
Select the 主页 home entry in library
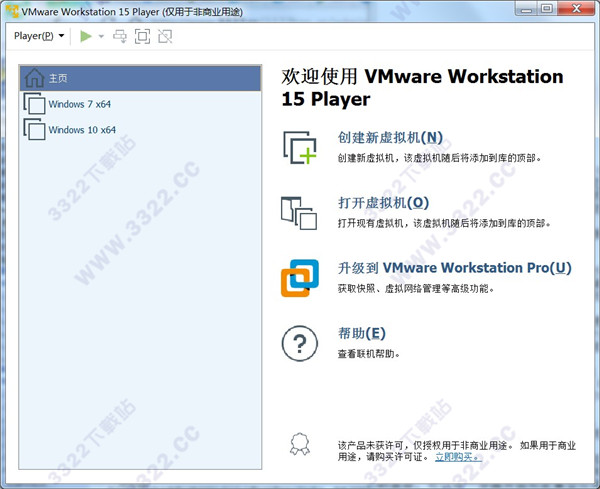(x=140, y=78)
